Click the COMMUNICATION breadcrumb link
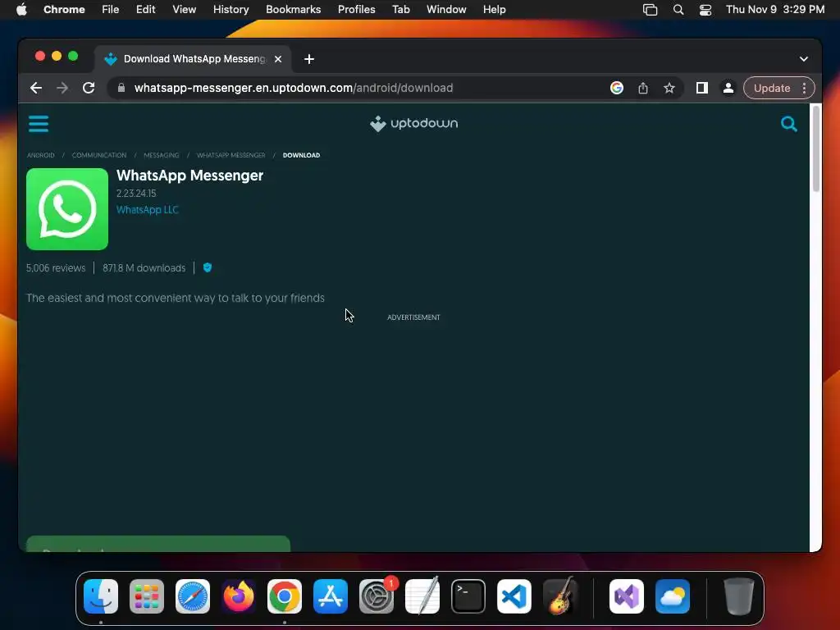The height and width of the screenshot is (630, 840). coord(99,155)
